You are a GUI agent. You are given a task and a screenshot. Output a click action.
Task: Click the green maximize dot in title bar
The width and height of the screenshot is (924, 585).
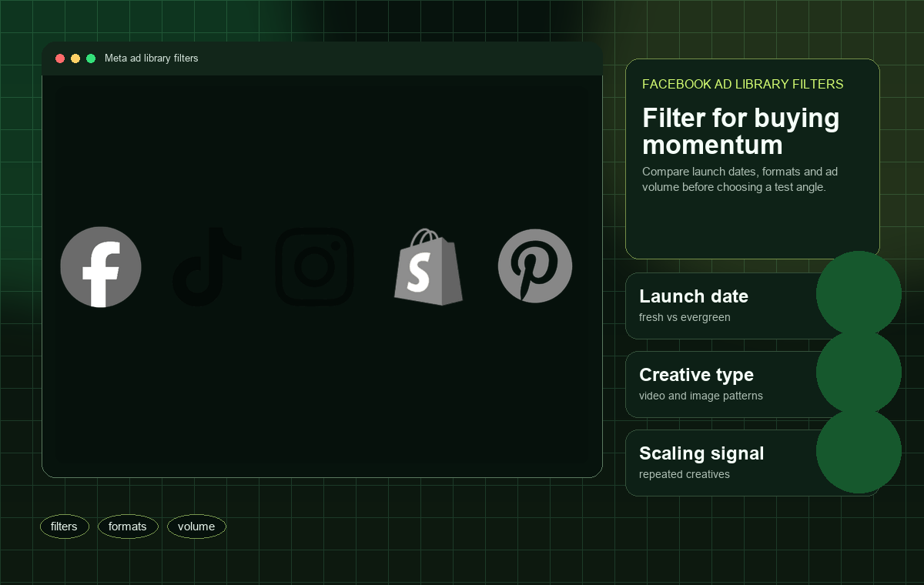91,58
